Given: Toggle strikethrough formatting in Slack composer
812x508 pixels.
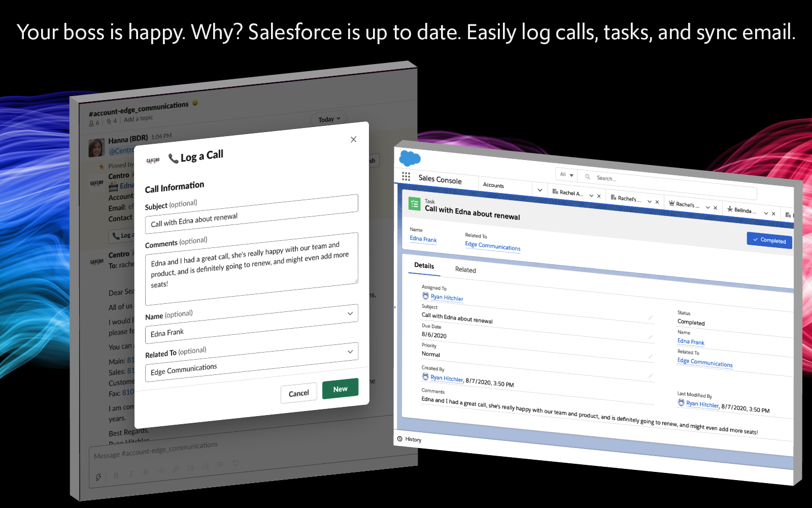Looking at the screenshot, I should (x=146, y=472).
